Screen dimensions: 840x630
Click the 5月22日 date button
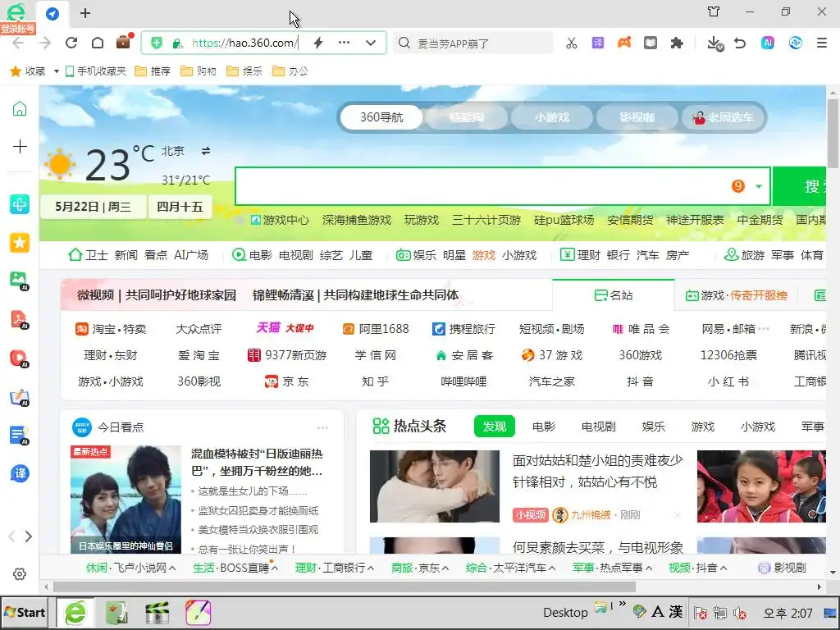tap(94, 207)
